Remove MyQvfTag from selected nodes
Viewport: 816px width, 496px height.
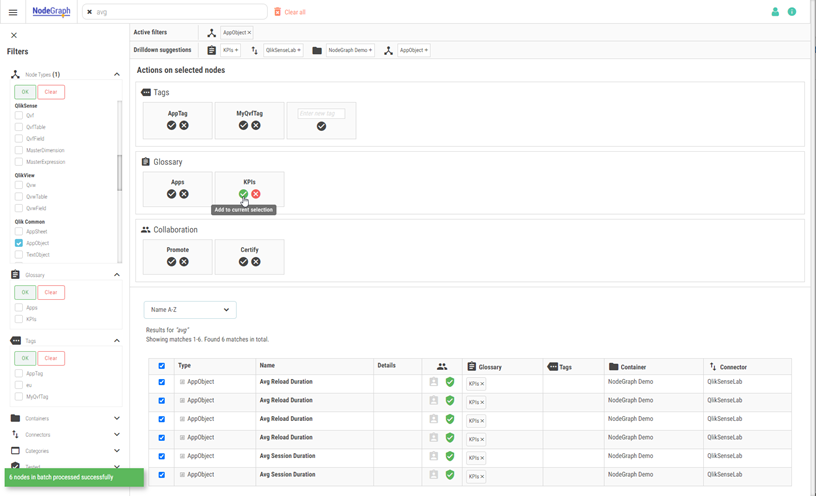(256, 126)
